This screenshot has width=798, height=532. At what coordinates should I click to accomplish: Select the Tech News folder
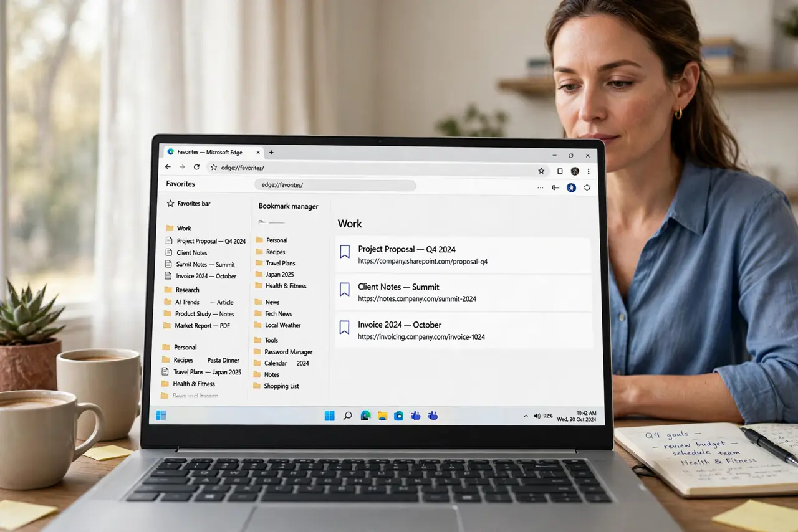(x=273, y=313)
